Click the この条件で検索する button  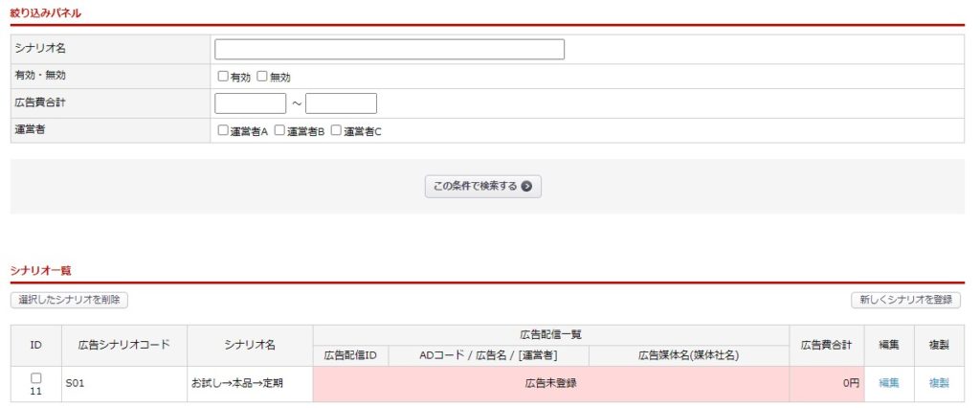point(483,187)
